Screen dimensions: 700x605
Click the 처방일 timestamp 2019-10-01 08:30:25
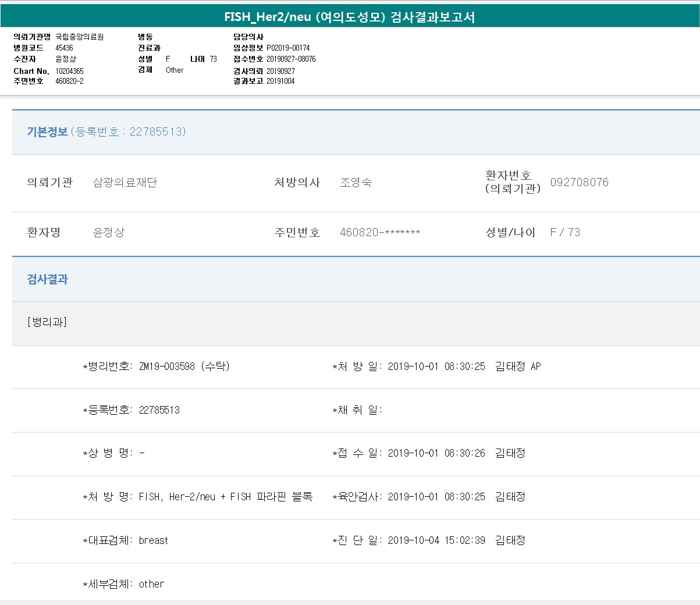tap(436, 366)
